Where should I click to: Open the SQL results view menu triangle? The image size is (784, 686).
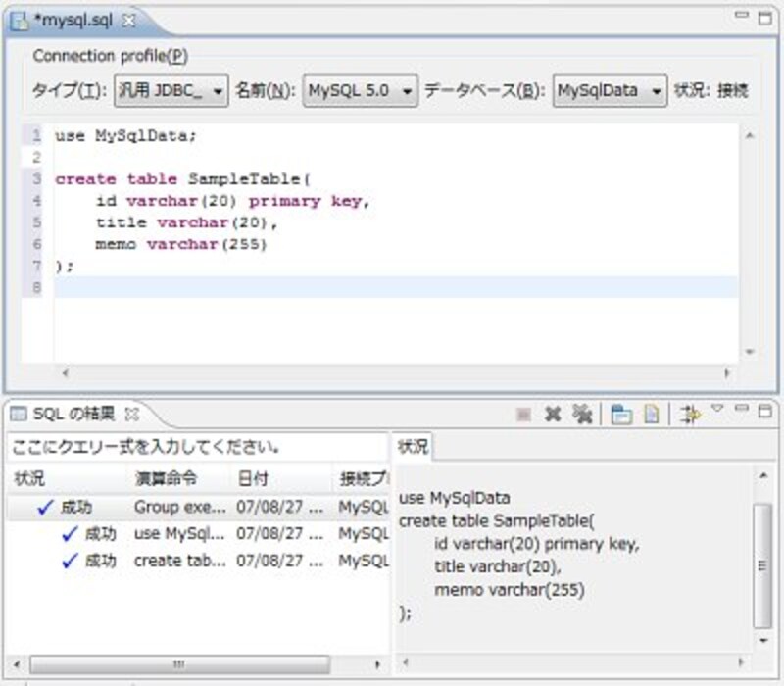[x=717, y=409]
